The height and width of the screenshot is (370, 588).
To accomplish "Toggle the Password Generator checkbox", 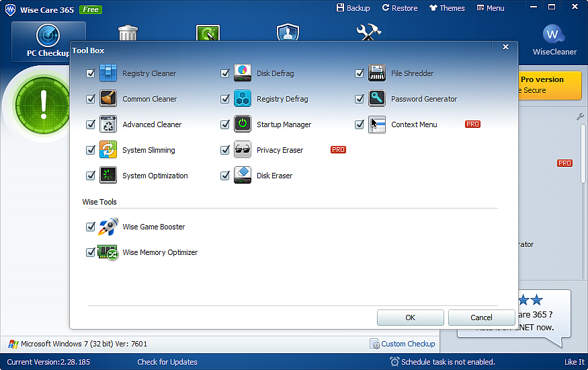I will 360,99.
